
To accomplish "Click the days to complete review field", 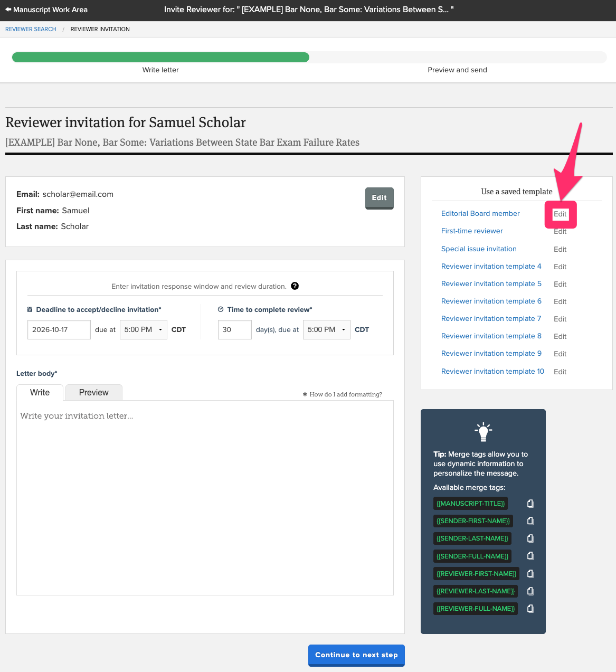I will tap(235, 329).
